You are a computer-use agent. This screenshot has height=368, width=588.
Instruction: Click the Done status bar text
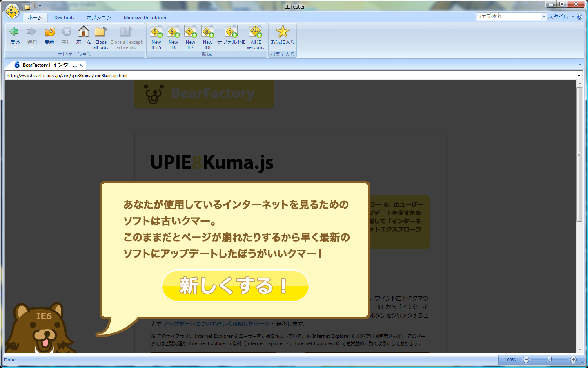(10, 360)
